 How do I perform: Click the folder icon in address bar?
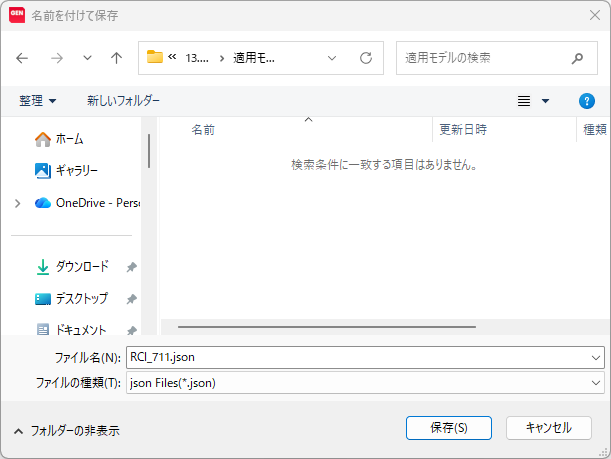pyautogui.click(x=154, y=57)
